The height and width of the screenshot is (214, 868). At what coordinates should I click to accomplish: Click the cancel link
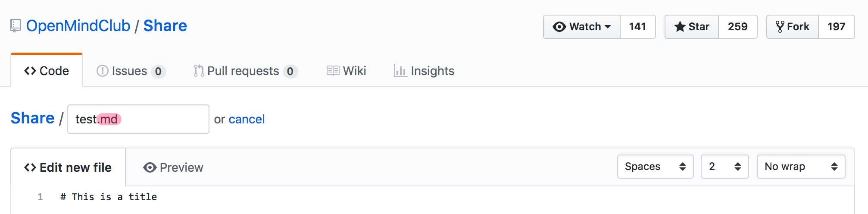click(247, 119)
